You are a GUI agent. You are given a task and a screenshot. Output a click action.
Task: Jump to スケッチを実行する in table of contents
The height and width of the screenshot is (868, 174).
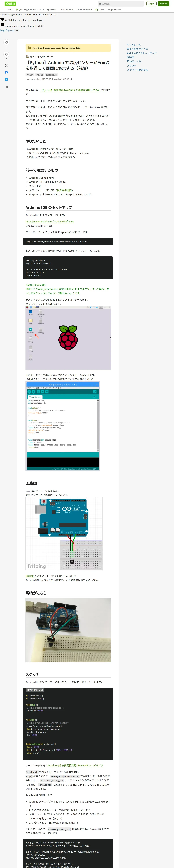(x=137, y=70)
